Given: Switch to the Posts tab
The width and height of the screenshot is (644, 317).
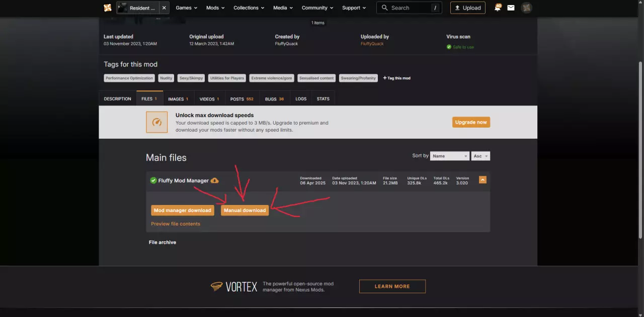Looking at the screenshot, I should (x=242, y=99).
